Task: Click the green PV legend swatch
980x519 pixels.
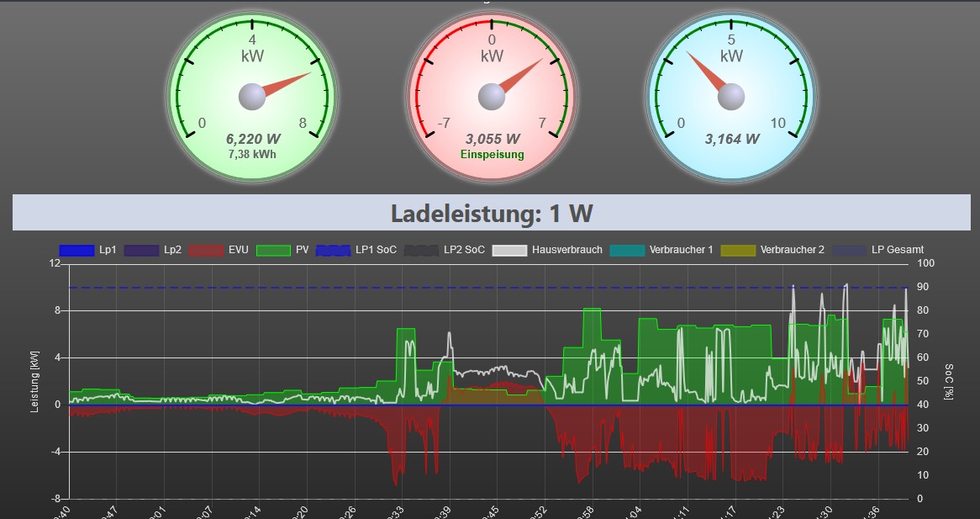Action: pos(273,250)
